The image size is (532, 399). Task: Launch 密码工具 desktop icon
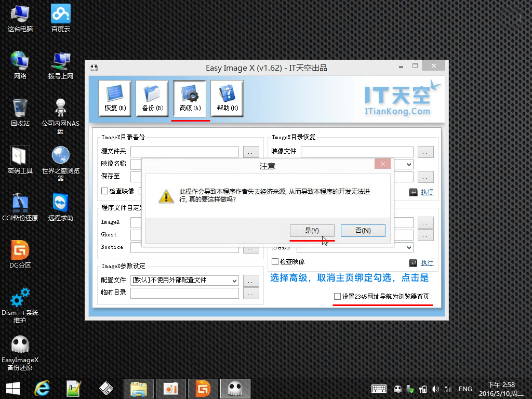[x=20, y=160]
